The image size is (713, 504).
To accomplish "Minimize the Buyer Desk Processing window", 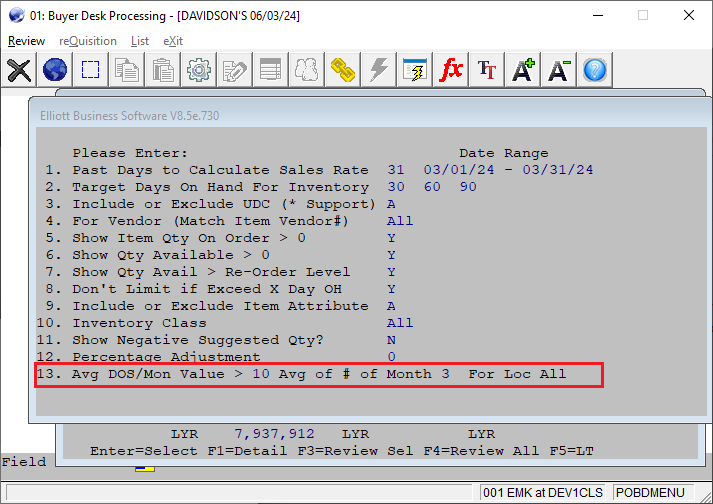I will [x=598, y=15].
